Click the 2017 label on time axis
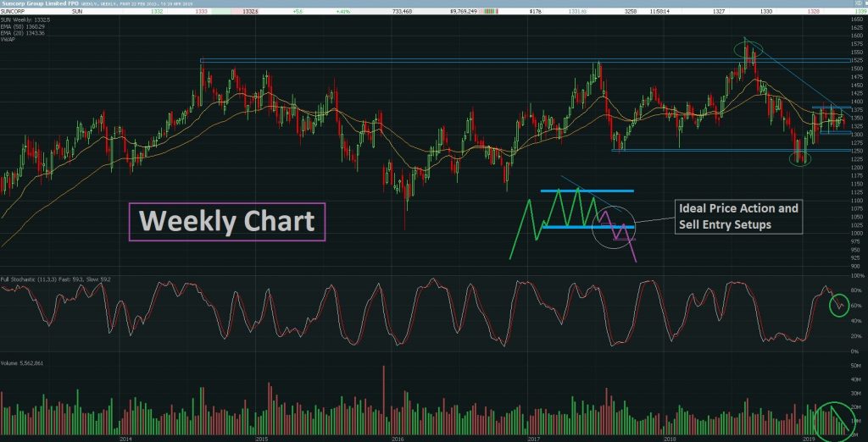Image resolution: width=868 pixels, height=442 pixels. click(x=534, y=439)
